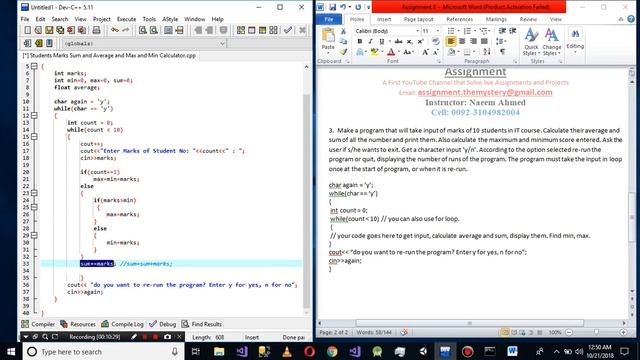Click the Replace icon in Dev-C++ toolbar
Screen dimensions: 640x360
point(153,30)
